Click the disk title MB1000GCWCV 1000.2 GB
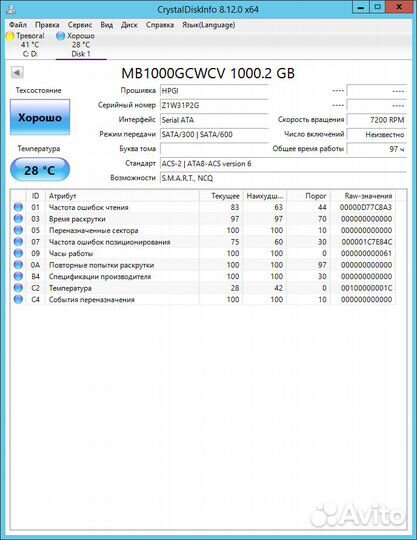This screenshot has width=417, height=540. tap(208, 73)
